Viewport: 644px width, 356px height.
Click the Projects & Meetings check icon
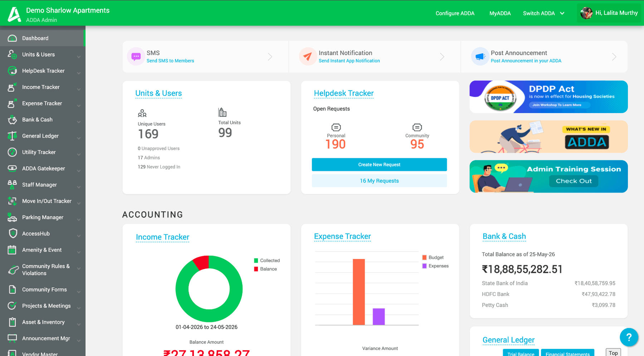click(x=12, y=306)
